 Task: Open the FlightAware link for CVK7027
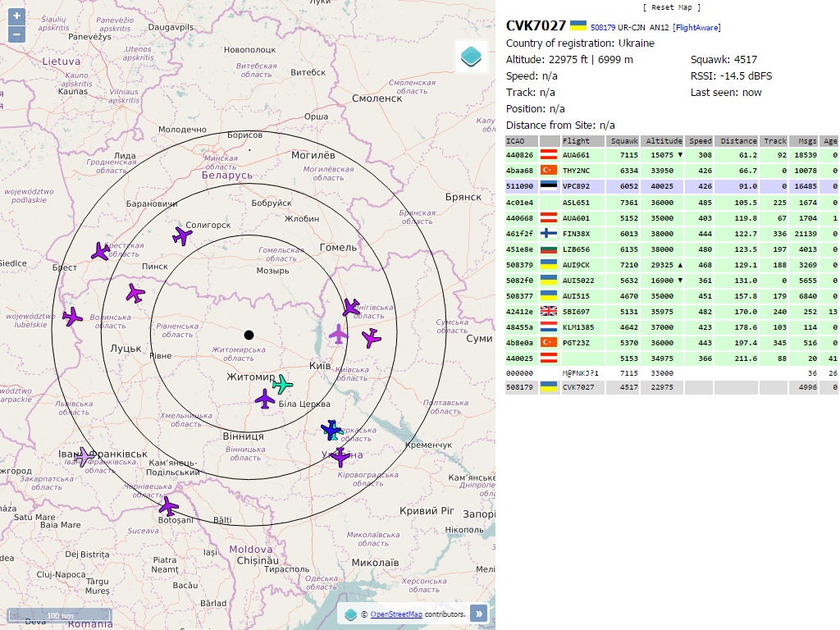pyautogui.click(x=696, y=27)
